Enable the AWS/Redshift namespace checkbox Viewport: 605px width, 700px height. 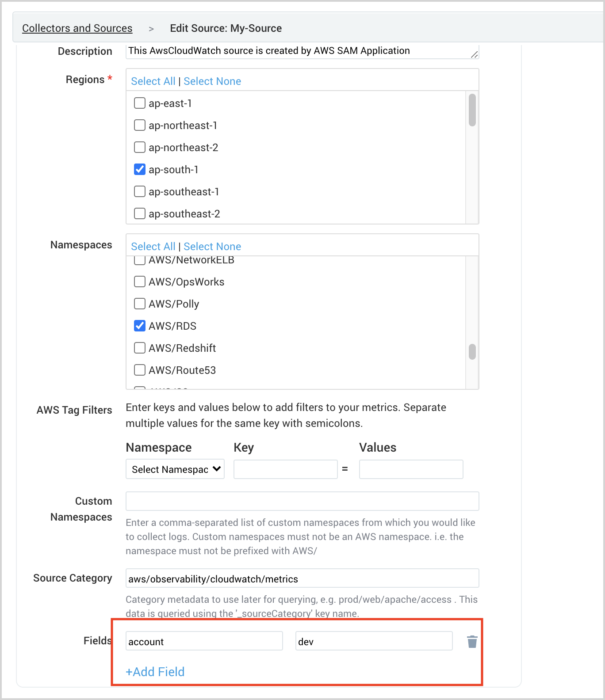pos(140,348)
